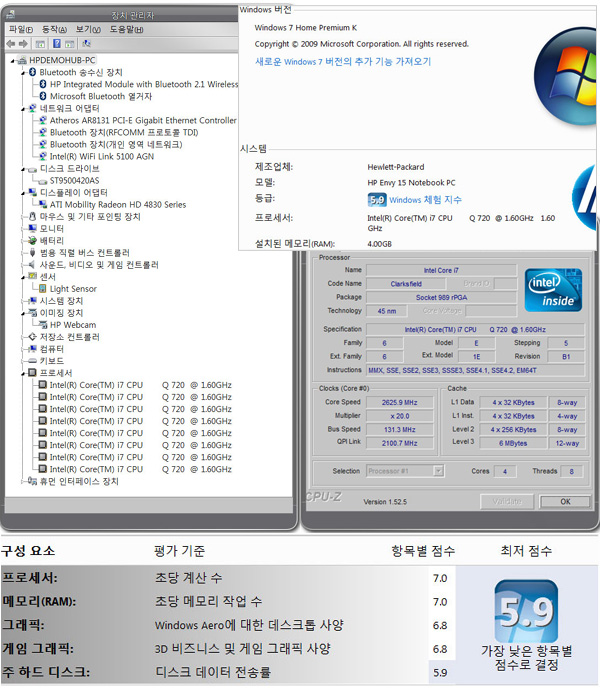This screenshot has width=600, height=689.
Task: Click the HPDEMOHUB-PC computer icon in the tree
Action: point(22,60)
